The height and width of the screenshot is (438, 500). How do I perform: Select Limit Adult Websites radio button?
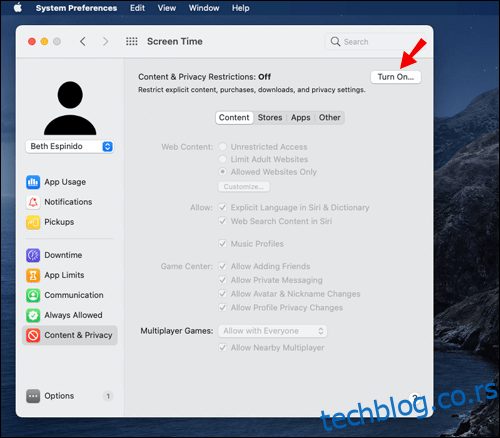point(222,159)
